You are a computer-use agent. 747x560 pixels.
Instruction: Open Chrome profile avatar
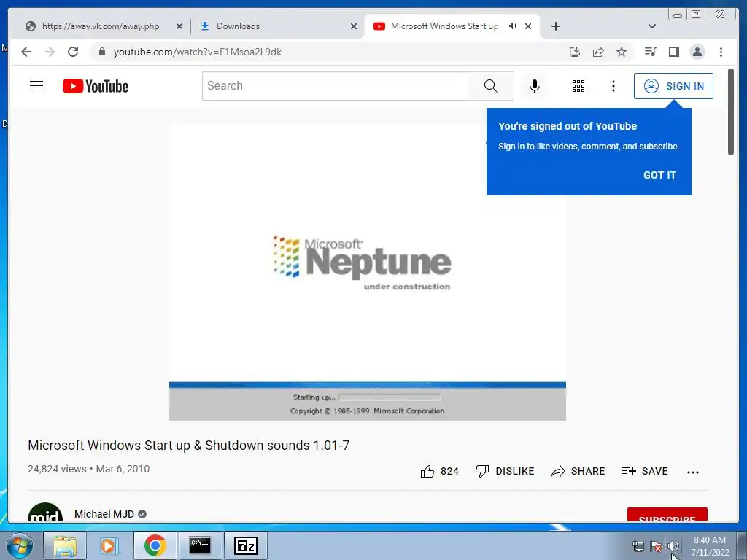tap(697, 52)
